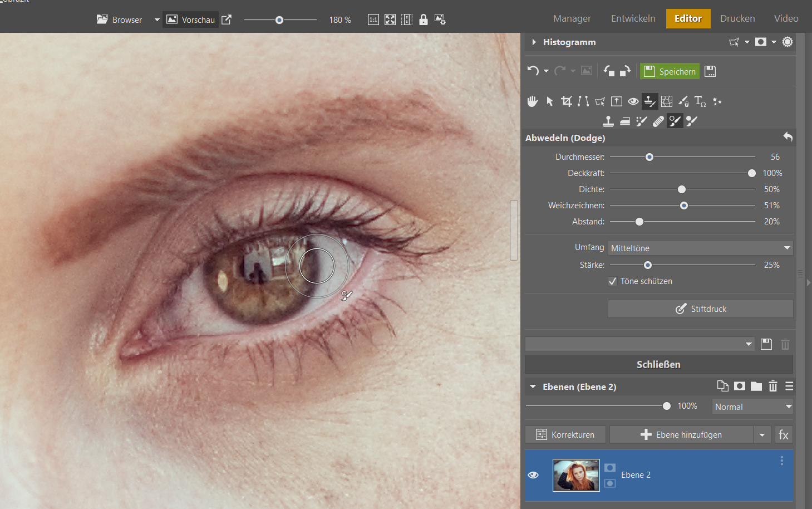Adjust the Stärke slider
The height and width of the screenshot is (509, 812).
click(x=648, y=265)
